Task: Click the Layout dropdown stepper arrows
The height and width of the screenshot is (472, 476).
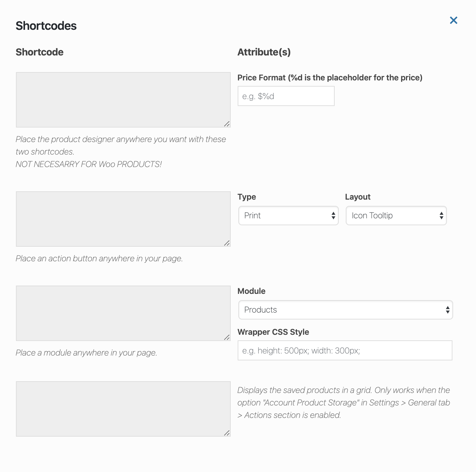Action: (441, 215)
